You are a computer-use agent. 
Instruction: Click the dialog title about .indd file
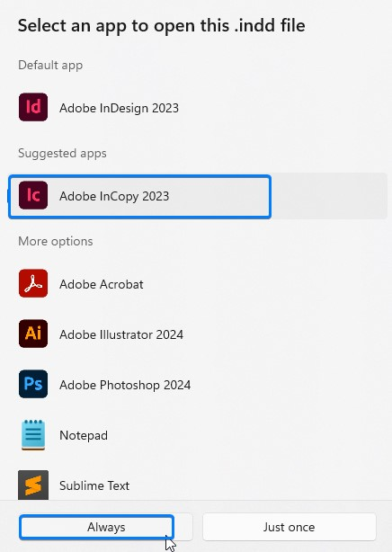tap(161, 26)
